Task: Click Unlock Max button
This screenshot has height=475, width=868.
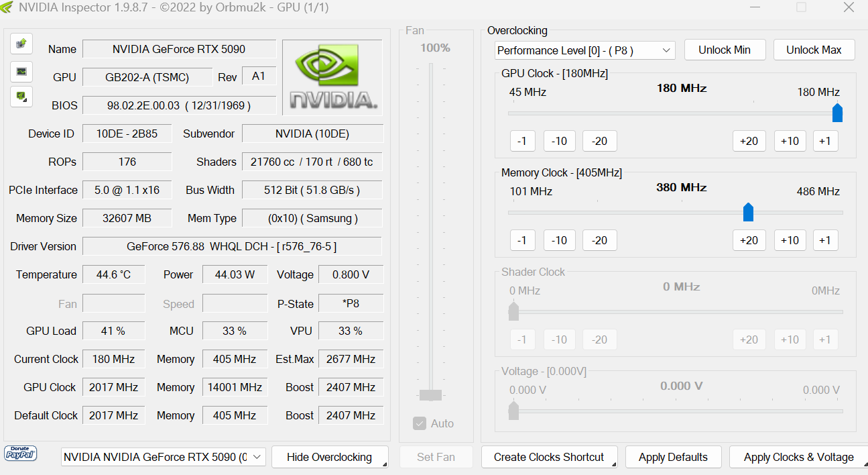Action: (814, 50)
